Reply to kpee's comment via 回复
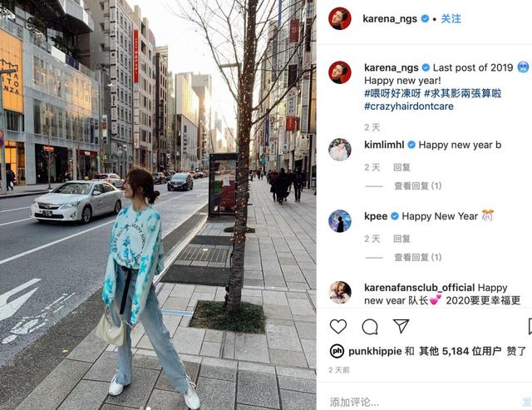Image resolution: width=532 pixels, height=410 pixels. (401, 239)
